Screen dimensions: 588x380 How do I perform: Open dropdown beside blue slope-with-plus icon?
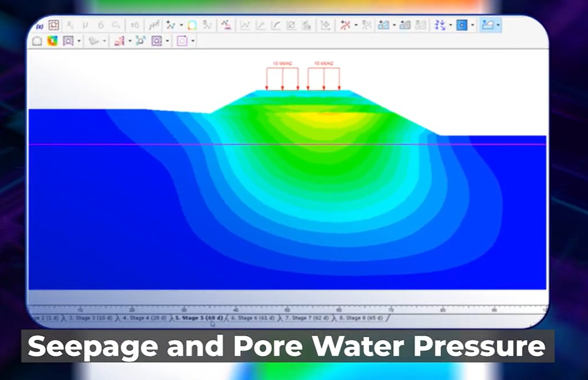[x=394, y=25]
